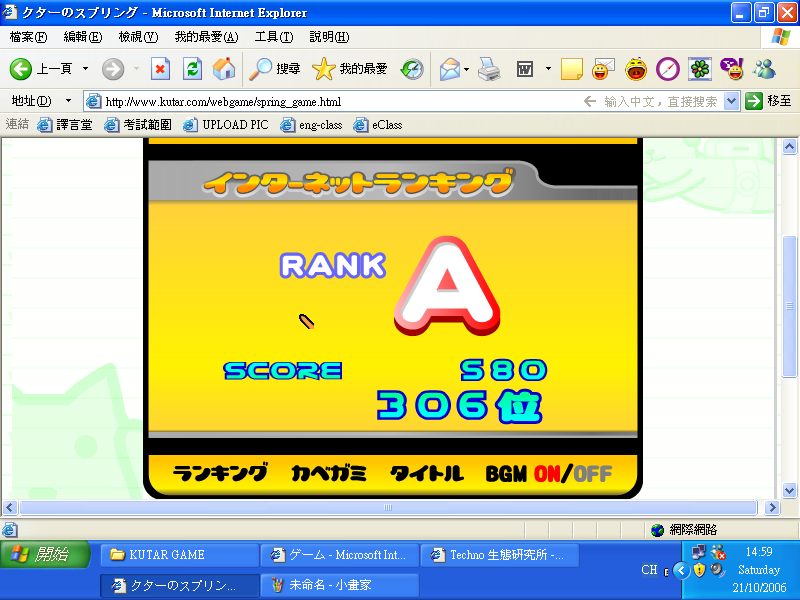Click horizontal scrollbar right arrow
The image size is (800, 600).
point(772,507)
